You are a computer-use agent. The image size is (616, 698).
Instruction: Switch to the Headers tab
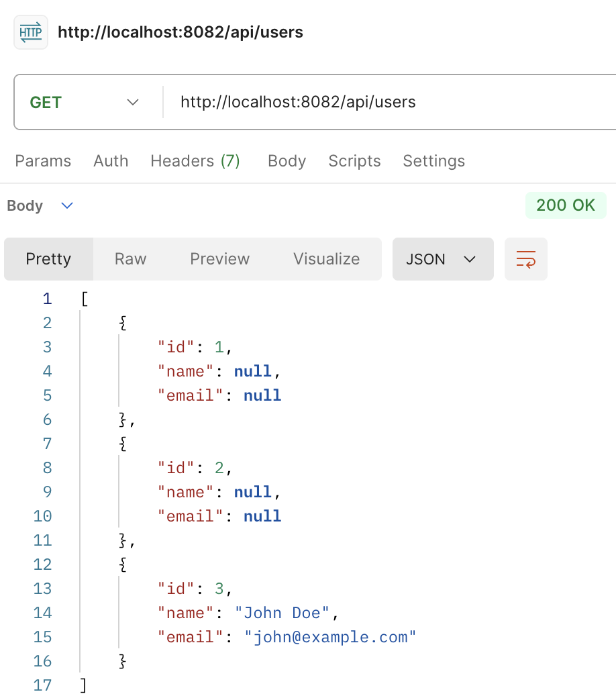click(x=195, y=161)
